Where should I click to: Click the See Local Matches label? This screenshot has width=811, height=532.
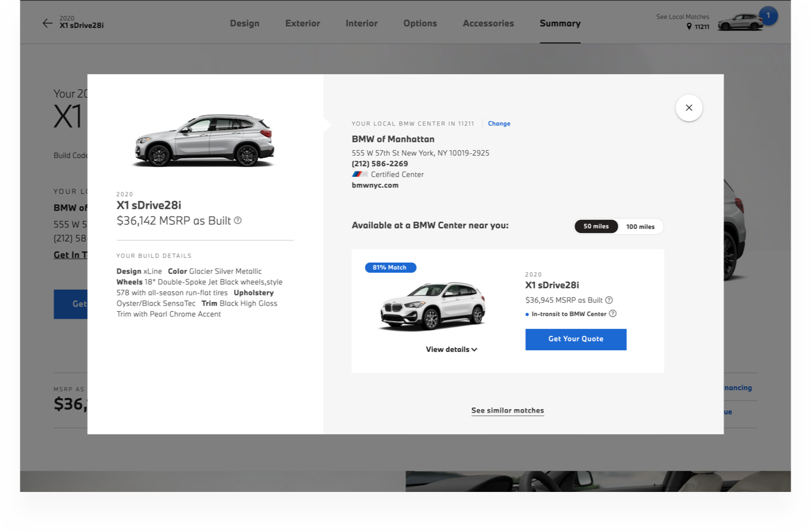click(683, 17)
